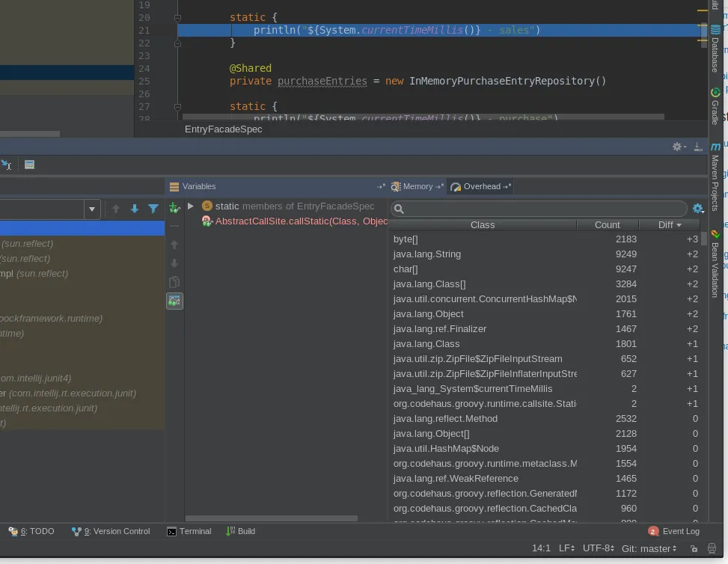The height and width of the screenshot is (564, 728).
Task: Open the thread selector dropdown
Action: coord(93,209)
